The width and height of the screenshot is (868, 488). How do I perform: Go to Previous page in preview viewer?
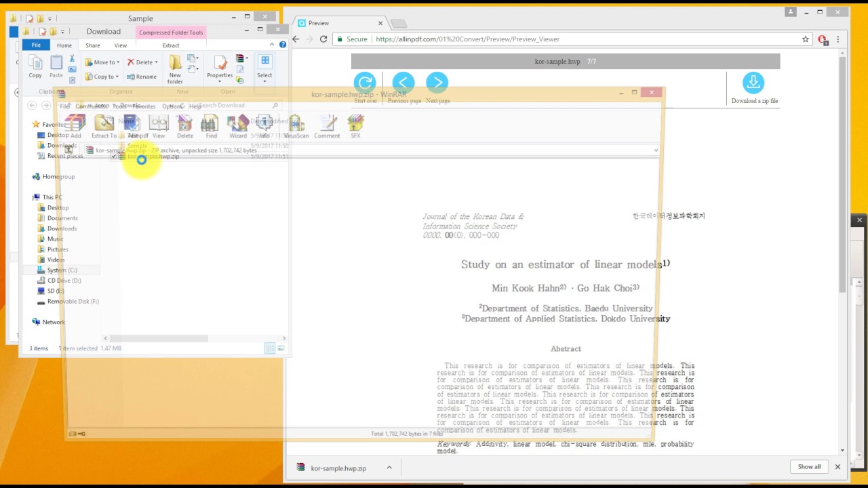point(403,83)
